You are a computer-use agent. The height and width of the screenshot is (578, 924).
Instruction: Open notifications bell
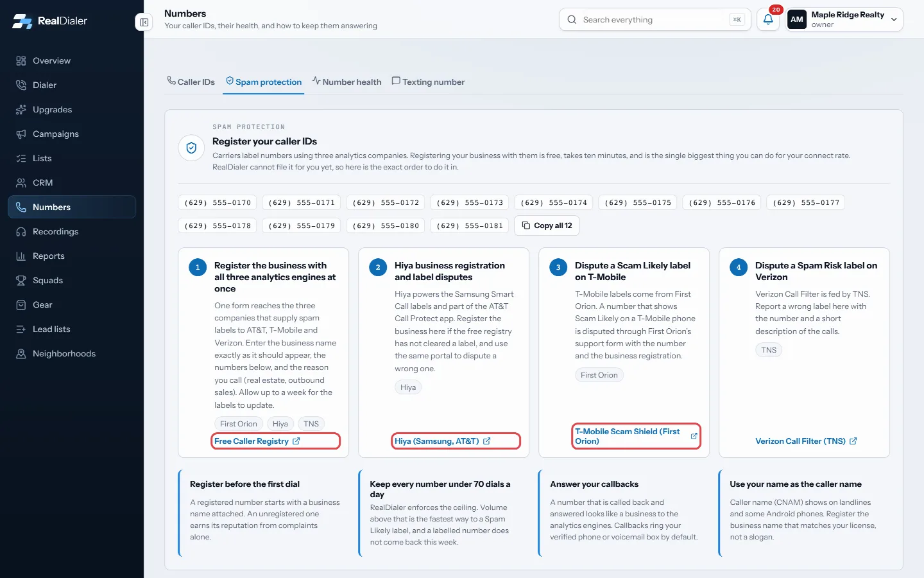tap(768, 20)
